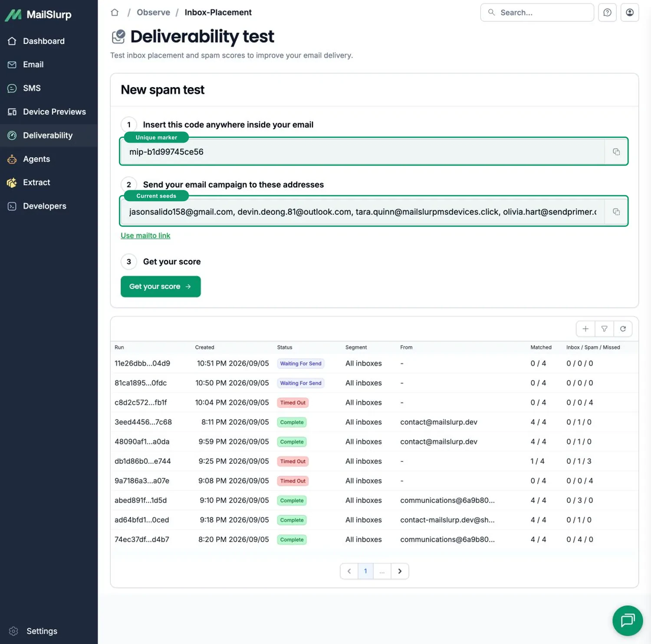The image size is (651, 644).
Task: Open run abed891f...1d5d
Action: point(141,500)
